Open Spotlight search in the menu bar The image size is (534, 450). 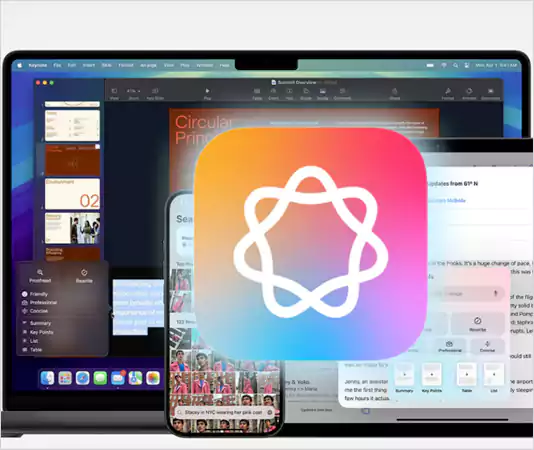455,65
